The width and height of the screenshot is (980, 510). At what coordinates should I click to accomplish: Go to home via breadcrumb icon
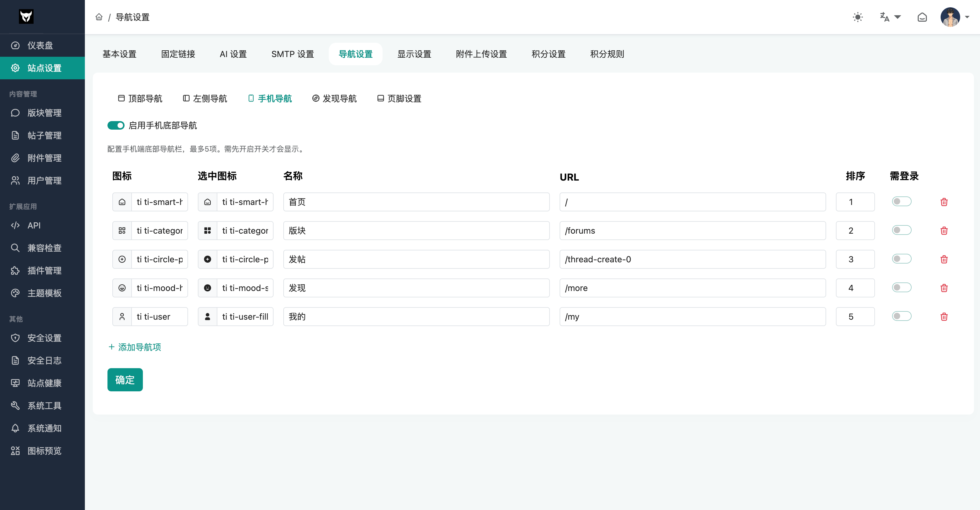pos(99,17)
